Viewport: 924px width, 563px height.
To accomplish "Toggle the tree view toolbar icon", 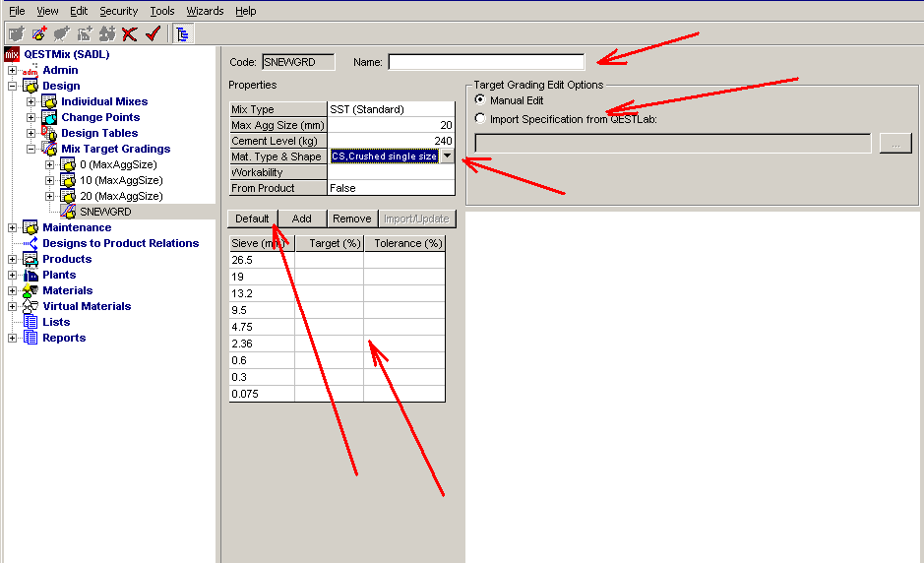I will (183, 33).
